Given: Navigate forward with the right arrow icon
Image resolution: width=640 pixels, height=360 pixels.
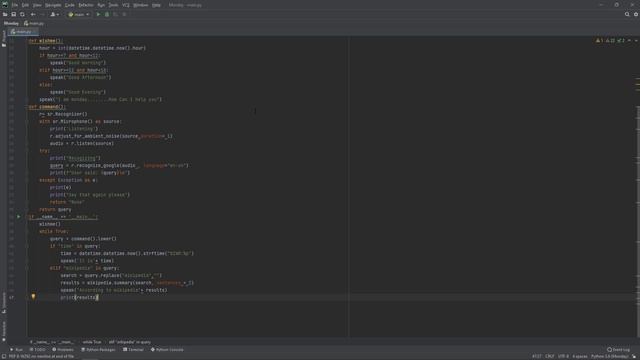Looking at the screenshot, I should click(x=42, y=14).
